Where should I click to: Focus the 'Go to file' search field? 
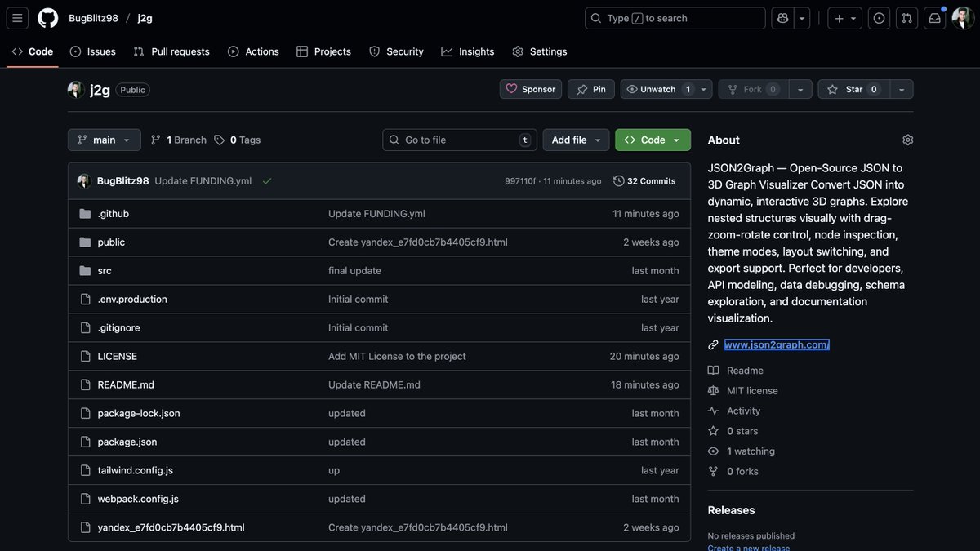click(460, 140)
